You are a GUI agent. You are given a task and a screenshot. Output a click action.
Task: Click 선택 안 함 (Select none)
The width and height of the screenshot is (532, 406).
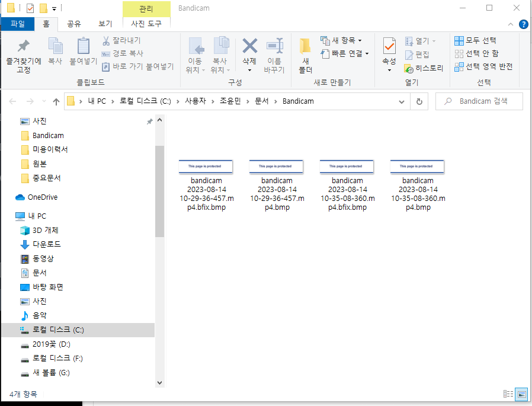point(477,53)
